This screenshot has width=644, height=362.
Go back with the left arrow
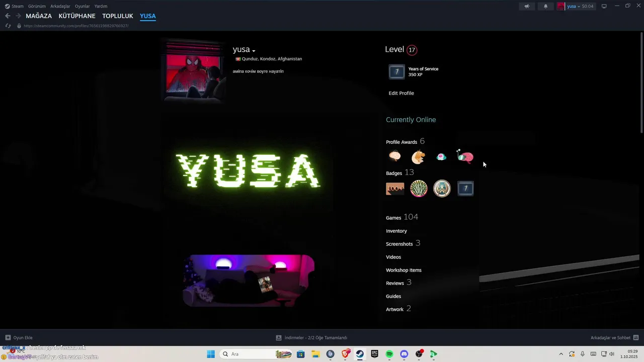(x=8, y=16)
